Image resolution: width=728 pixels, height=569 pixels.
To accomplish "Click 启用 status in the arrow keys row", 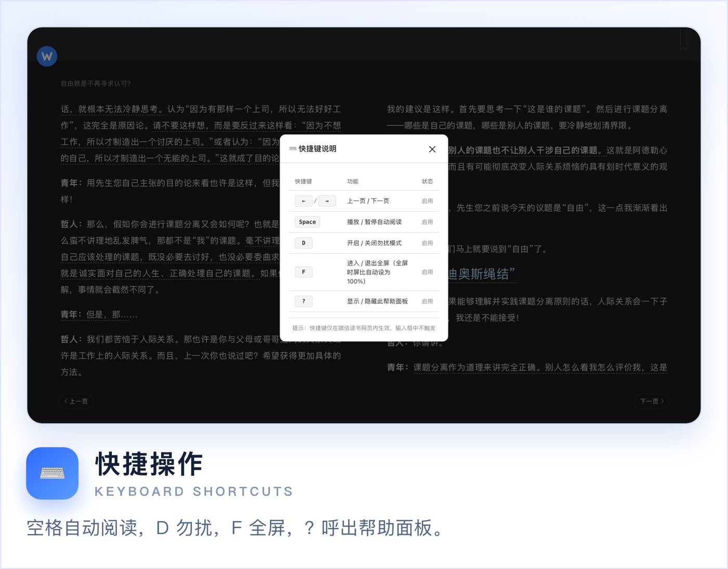I will pyautogui.click(x=427, y=201).
